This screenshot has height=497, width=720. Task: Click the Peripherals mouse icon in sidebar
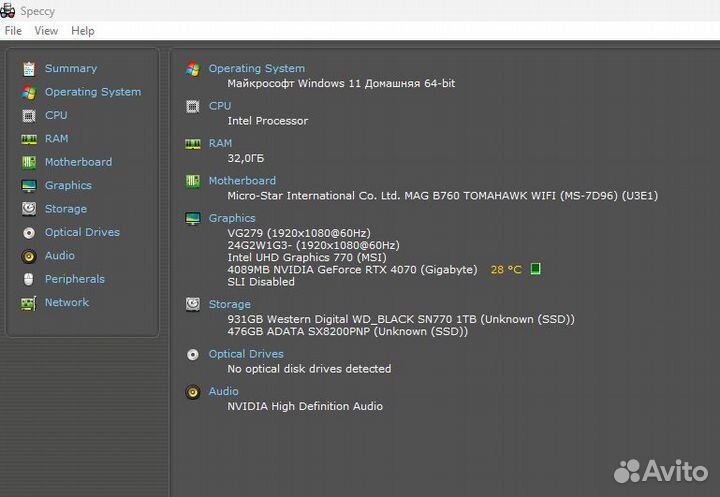(x=28, y=279)
